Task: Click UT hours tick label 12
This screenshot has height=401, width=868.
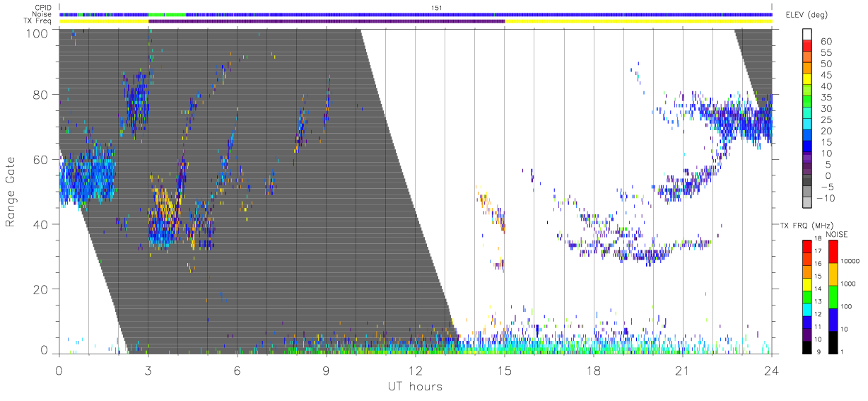Action: (x=416, y=369)
